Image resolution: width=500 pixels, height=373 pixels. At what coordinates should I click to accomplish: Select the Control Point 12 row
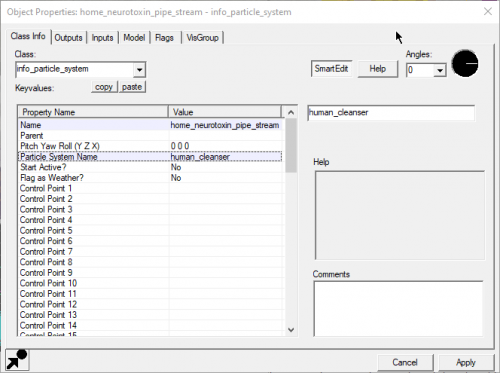150,304
